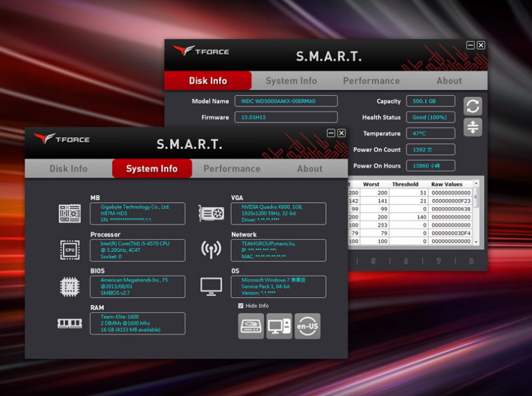Uncheck the Hide Info checkbox

(x=241, y=305)
